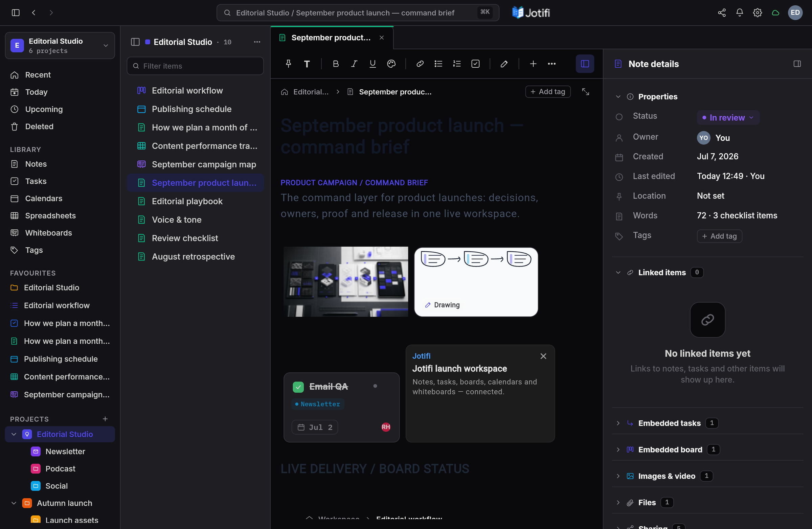Collapse the Autumn launch project
Image resolution: width=812 pixels, height=529 pixels.
[x=14, y=503]
